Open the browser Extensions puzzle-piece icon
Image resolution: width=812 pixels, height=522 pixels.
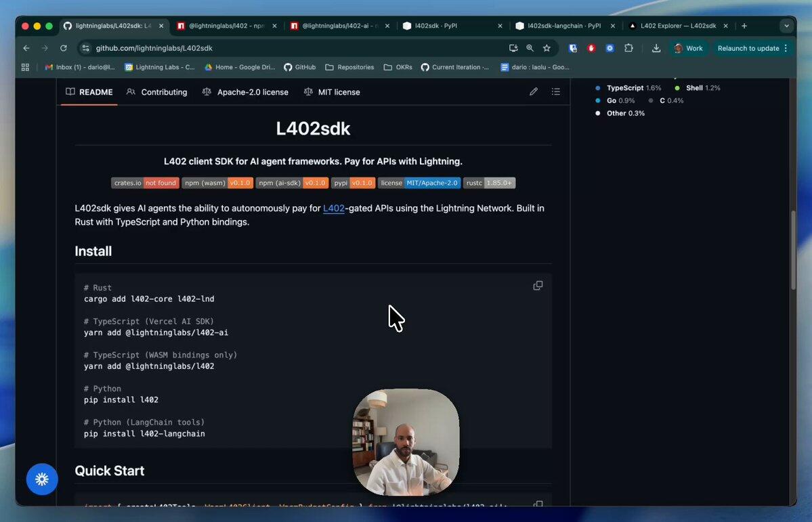click(x=627, y=48)
